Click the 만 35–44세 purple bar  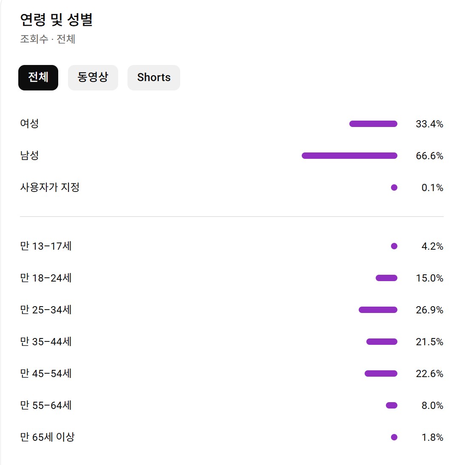point(382,342)
